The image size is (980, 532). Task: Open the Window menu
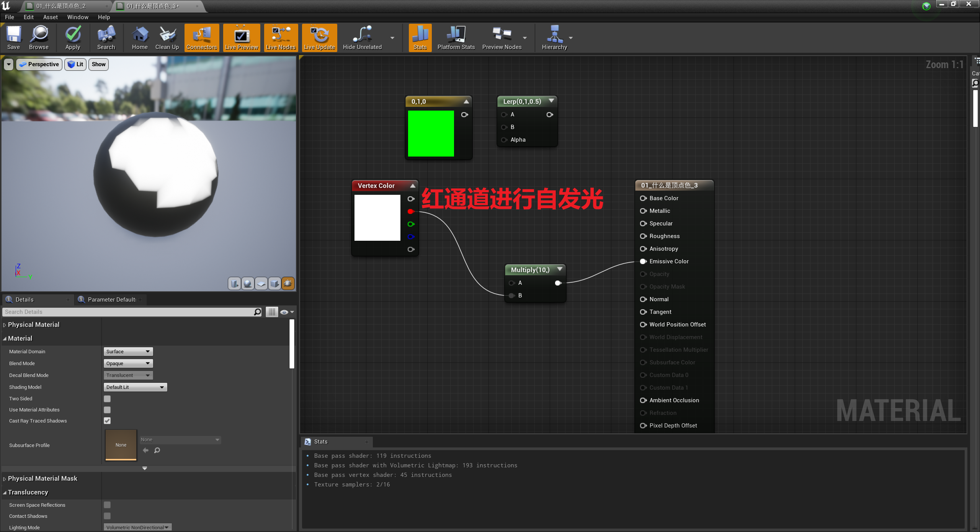[77, 17]
